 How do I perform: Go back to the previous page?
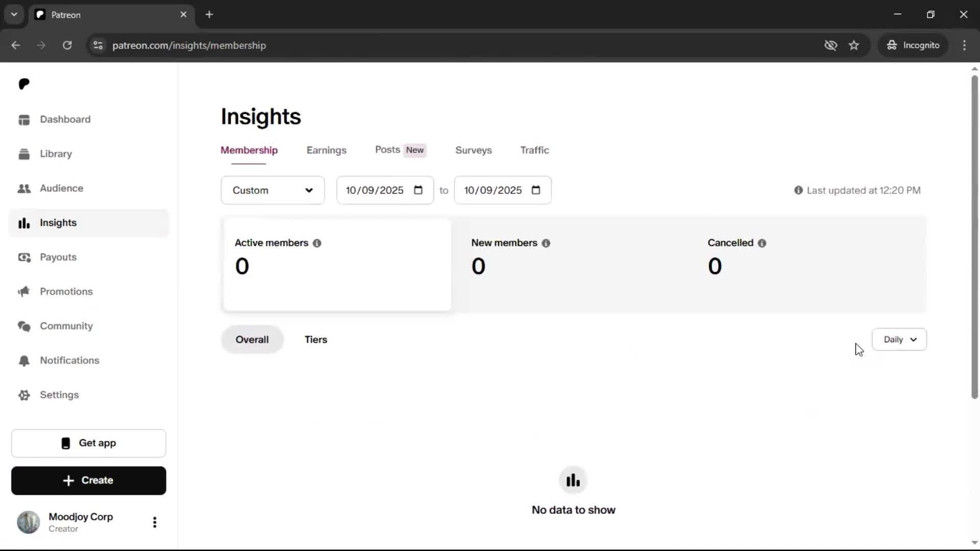pos(16,45)
